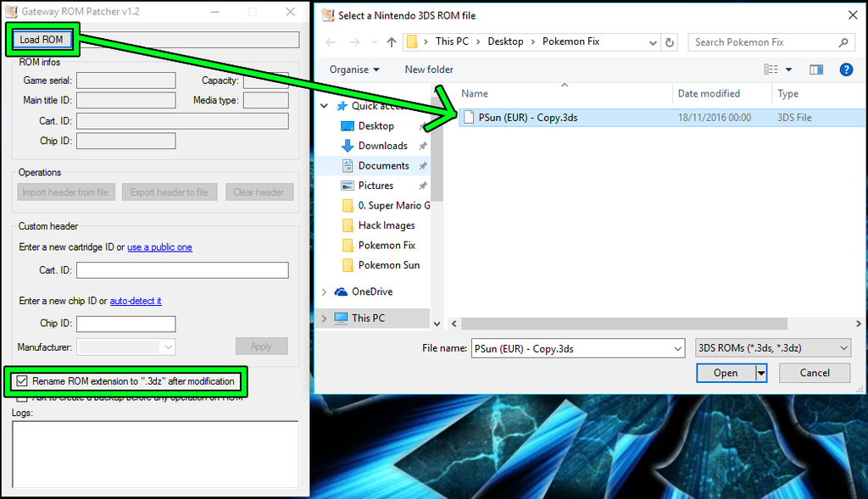The image size is (868, 499).
Task: Select This PC in the navigation pane
Action: click(368, 318)
